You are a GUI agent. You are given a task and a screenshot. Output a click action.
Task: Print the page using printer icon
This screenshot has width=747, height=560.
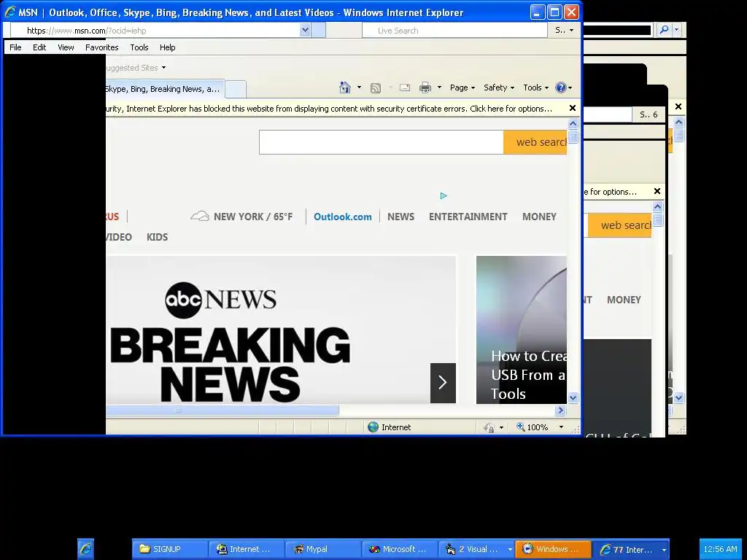point(425,87)
